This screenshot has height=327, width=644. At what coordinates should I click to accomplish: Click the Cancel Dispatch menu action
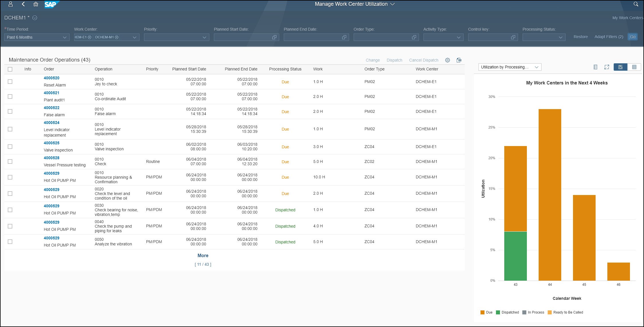coord(423,60)
